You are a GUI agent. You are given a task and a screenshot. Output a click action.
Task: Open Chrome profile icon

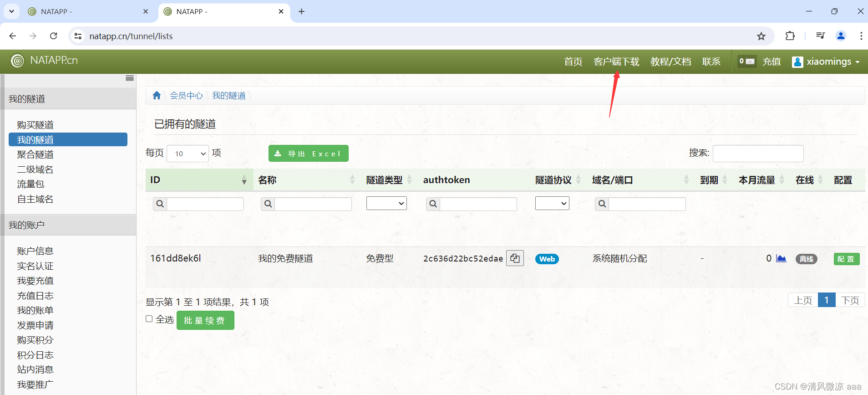(x=841, y=36)
